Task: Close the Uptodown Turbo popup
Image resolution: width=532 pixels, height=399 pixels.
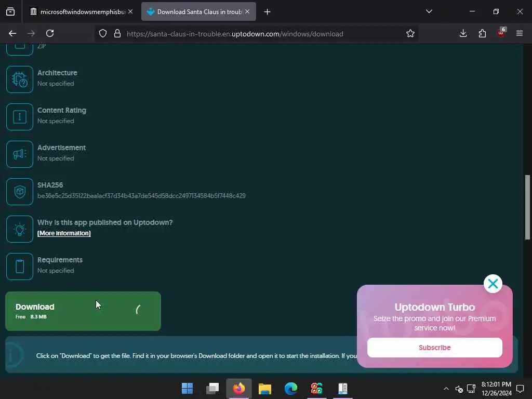Action: point(493,284)
